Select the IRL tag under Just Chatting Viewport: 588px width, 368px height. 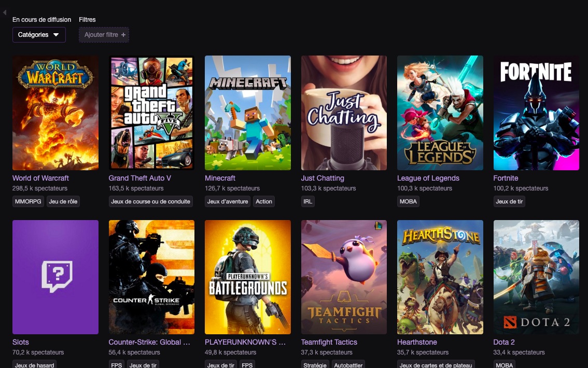point(308,201)
